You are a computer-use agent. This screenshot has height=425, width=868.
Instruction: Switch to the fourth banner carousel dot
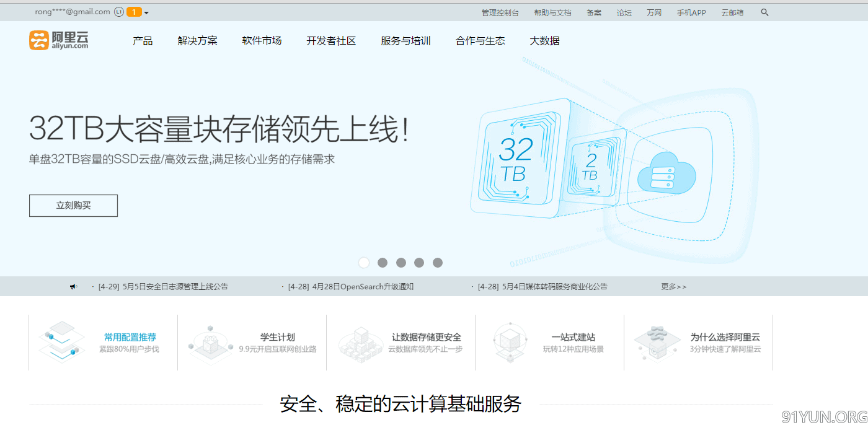click(x=419, y=263)
